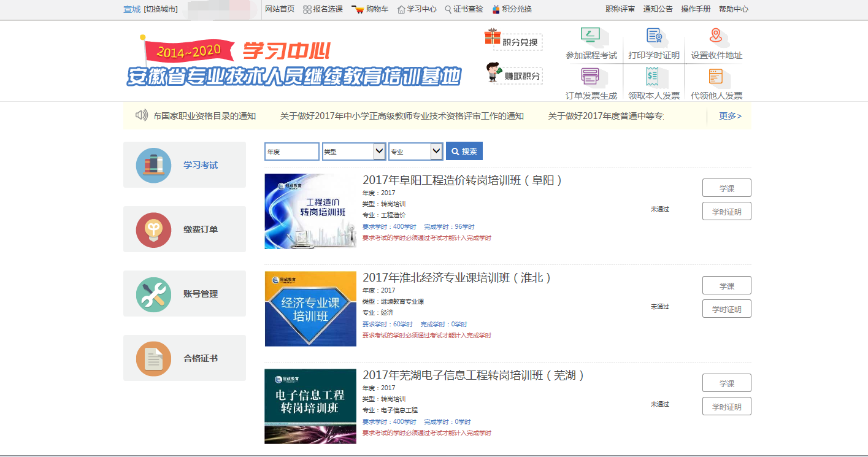Click 更多> announcements link
The width and height of the screenshot is (868, 457).
click(x=730, y=116)
